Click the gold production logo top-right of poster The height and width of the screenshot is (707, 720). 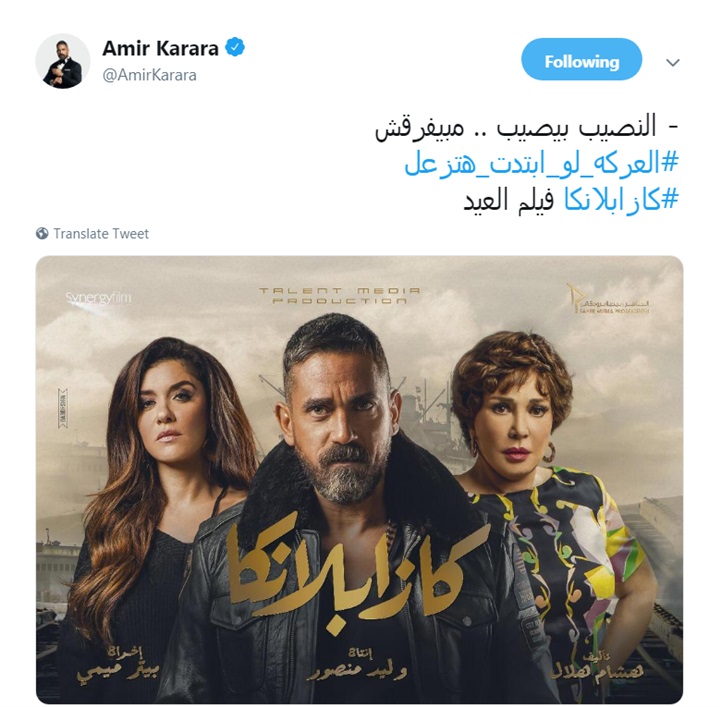click(x=608, y=299)
